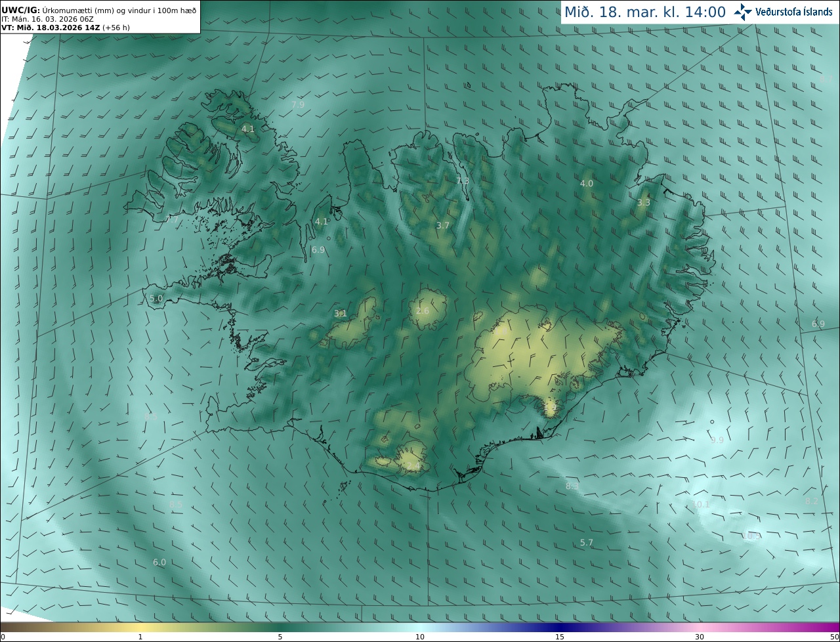Screen dimensions: 840x642
Task: Click the 5.7 precipitation value
Action: tap(587, 542)
